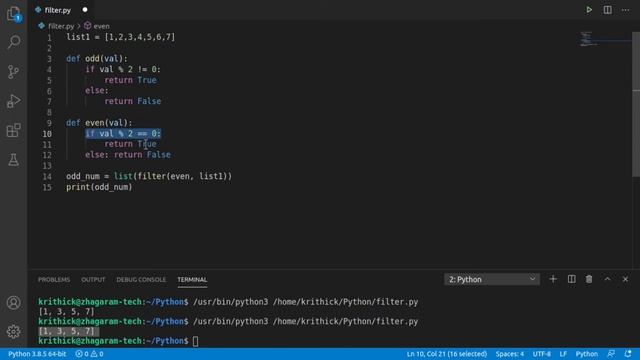This screenshot has height=360, width=640.
Task: Click 'list1 = [1,2,3,4,5,6,7]' on line 1
Action: tap(120, 37)
